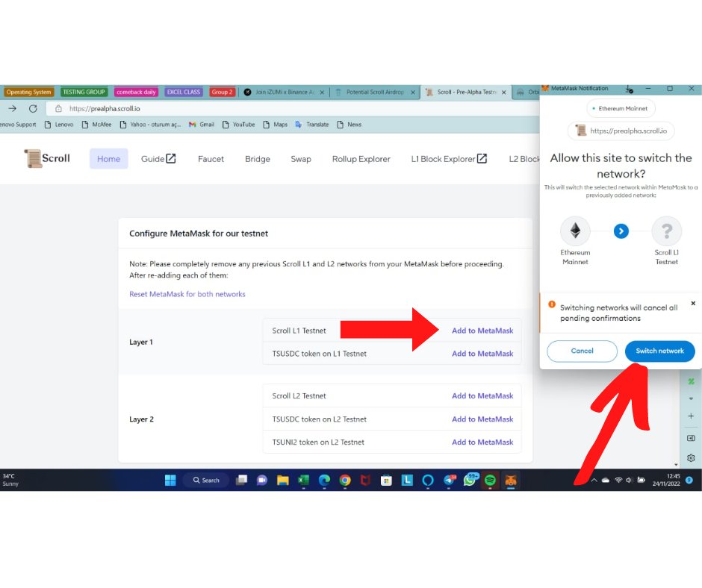702x588 pixels.
Task: Click Reset MetaMask for both networks link
Action: [187, 294]
